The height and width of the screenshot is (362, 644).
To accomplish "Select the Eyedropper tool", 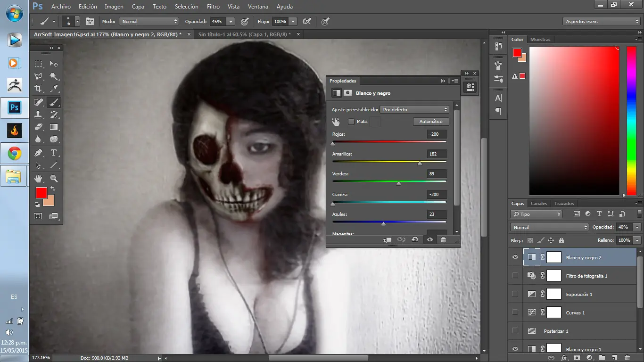I will pyautogui.click(x=54, y=89).
